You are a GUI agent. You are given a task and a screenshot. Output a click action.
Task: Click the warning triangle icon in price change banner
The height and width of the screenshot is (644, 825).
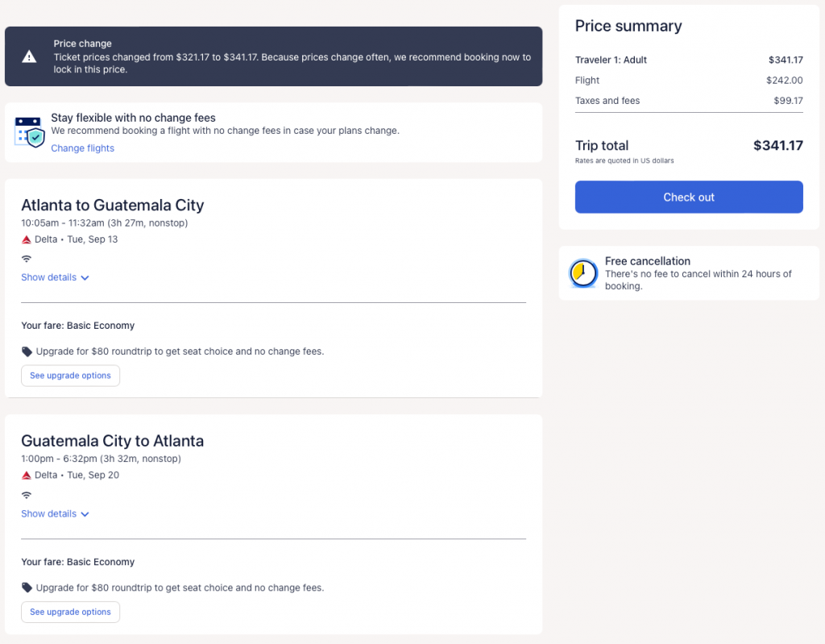tap(29, 56)
